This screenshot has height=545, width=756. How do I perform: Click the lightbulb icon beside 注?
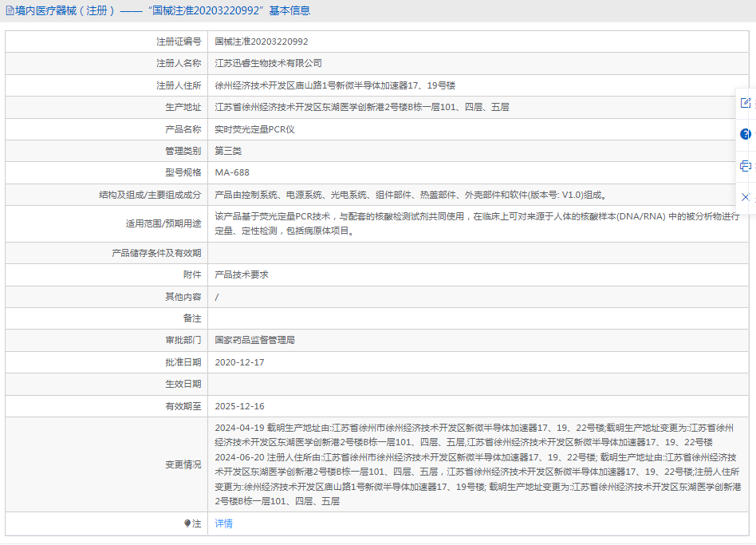(x=187, y=523)
